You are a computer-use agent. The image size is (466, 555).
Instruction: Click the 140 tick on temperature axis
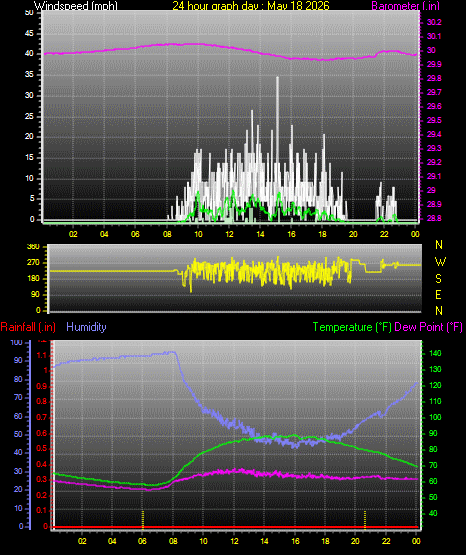[435, 353]
